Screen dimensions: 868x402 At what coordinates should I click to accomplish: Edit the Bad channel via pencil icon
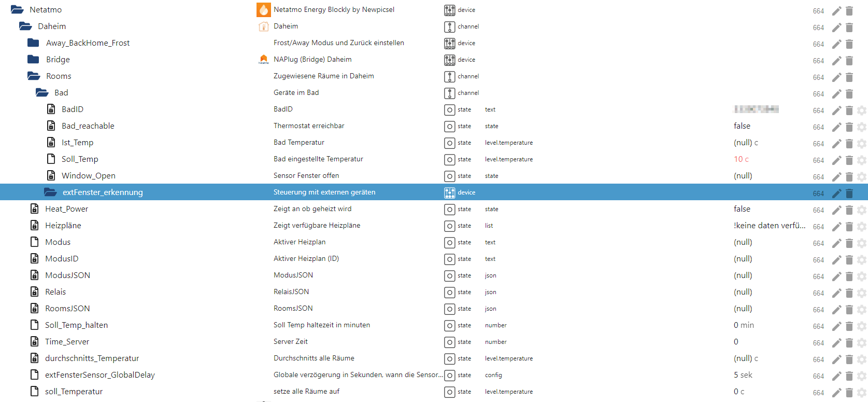point(836,94)
